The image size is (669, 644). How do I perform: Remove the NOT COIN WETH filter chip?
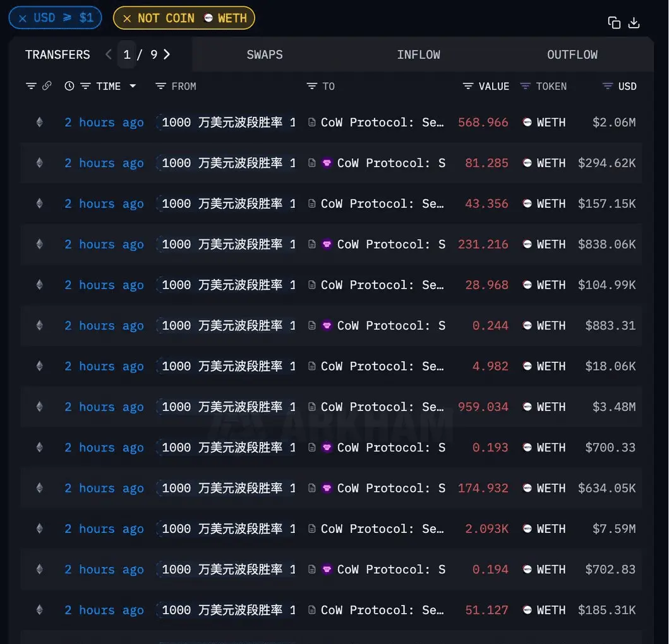(x=127, y=18)
